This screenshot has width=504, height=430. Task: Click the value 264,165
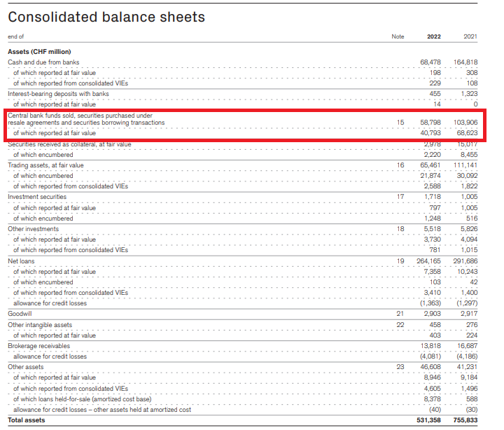[429, 261]
